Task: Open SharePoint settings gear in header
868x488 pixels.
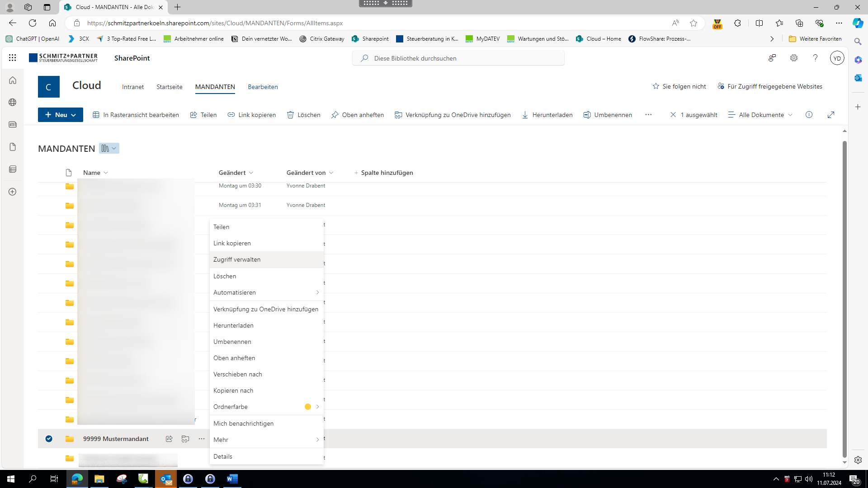Action: (x=794, y=58)
